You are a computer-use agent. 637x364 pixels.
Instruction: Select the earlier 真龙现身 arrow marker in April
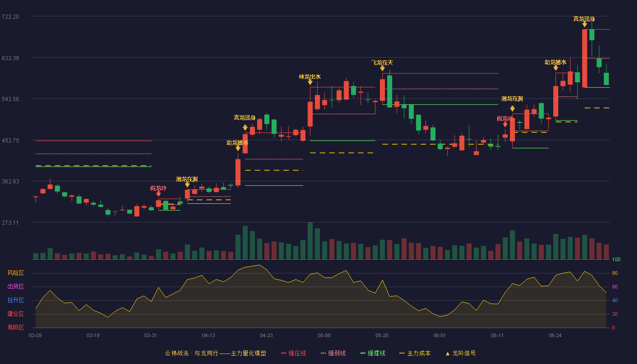click(x=245, y=128)
